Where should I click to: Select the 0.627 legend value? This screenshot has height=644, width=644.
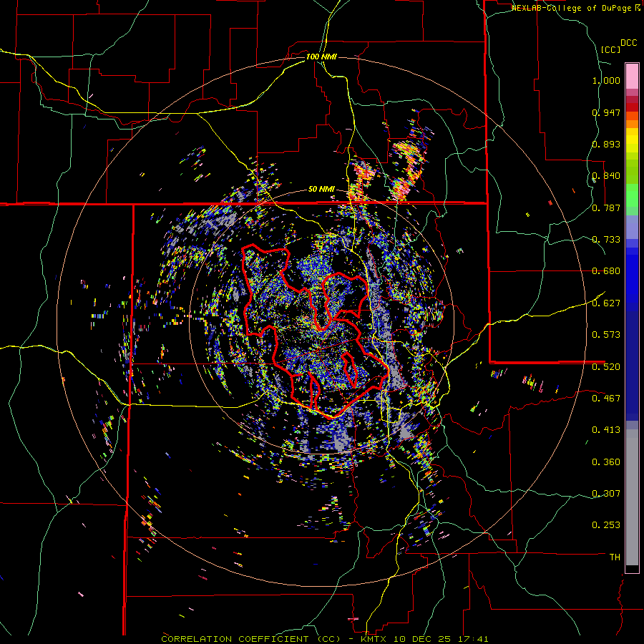point(606,303)
